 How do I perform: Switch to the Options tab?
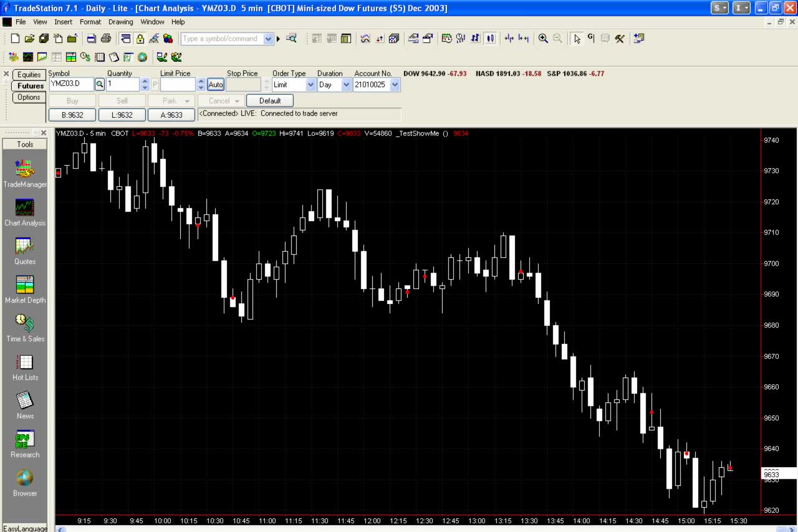[29, 97]
